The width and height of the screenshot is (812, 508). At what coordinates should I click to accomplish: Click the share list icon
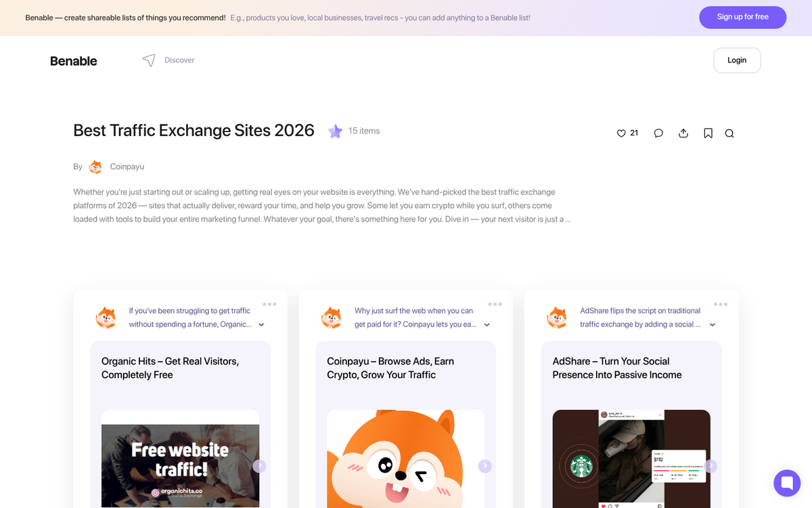(683, 133)
